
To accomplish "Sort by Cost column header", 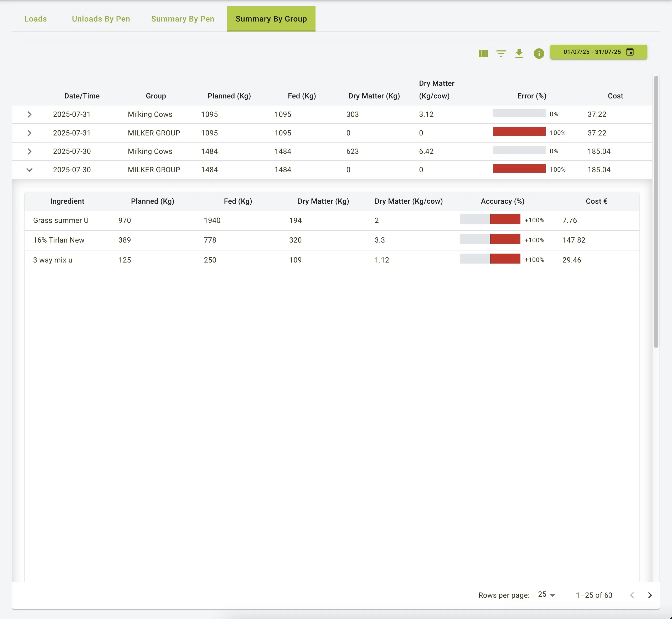I will [615, 96].
